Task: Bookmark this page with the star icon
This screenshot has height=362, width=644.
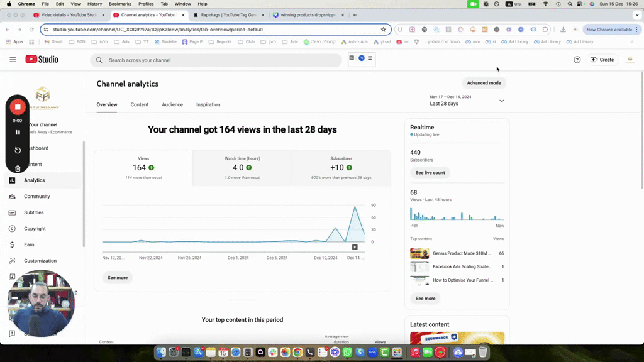Action: (x=383, y=30)
